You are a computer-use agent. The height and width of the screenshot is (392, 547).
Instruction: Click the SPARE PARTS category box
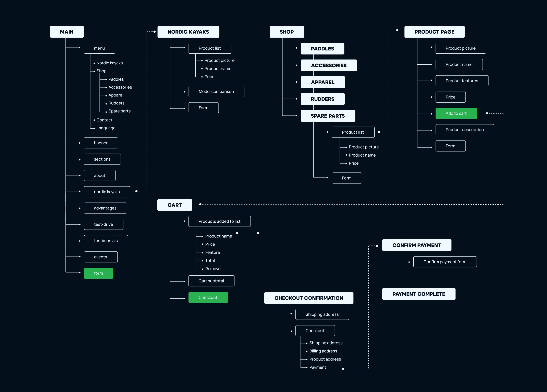point(328,116)
